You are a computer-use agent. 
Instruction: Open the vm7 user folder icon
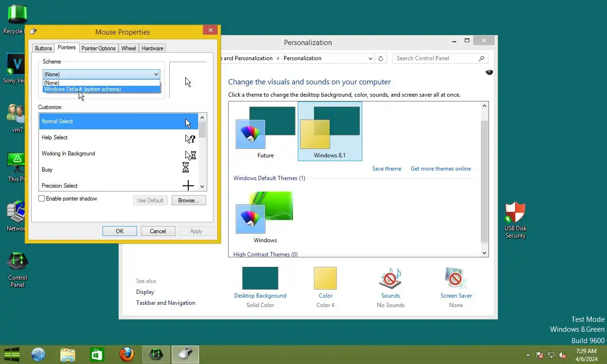coord(16,118)
